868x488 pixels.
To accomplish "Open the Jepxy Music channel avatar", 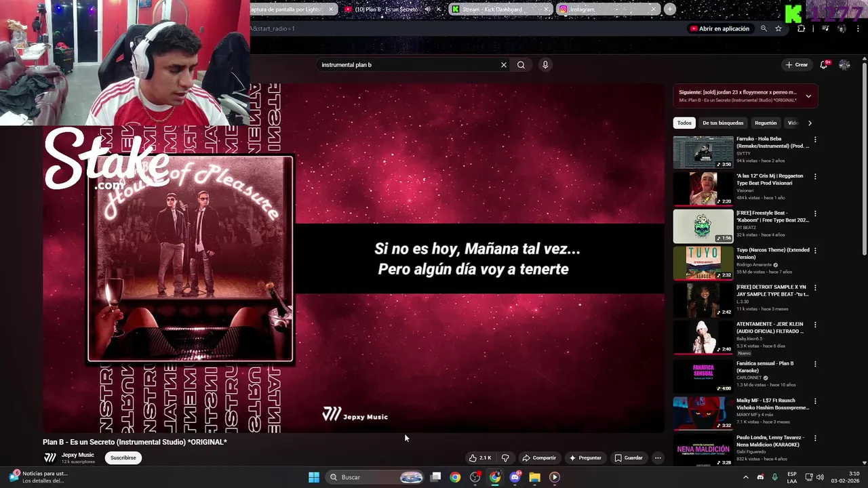I will point(50,457).
